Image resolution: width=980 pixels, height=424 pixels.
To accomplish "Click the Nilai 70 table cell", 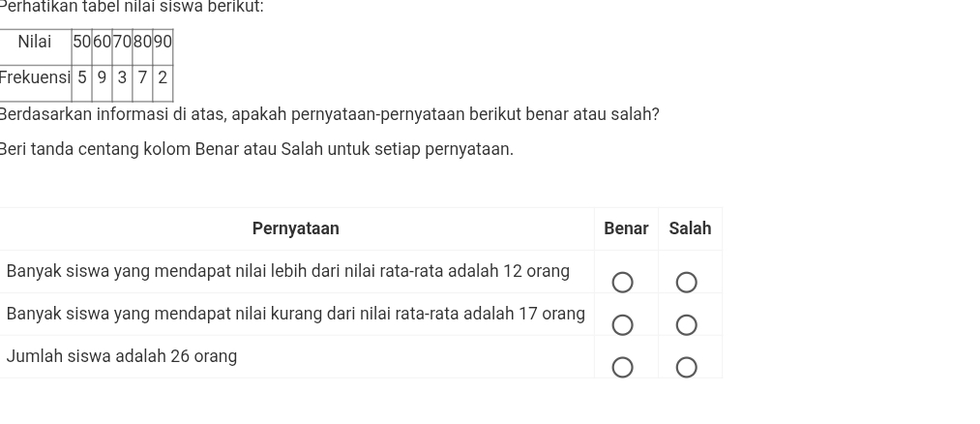I will click(x=122, y=42).
